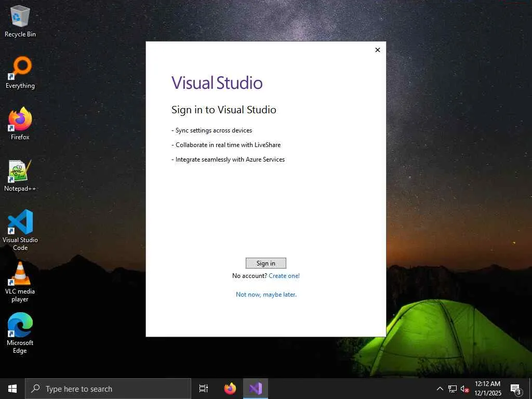Open the notification center icon

click(x=516, y=389)
